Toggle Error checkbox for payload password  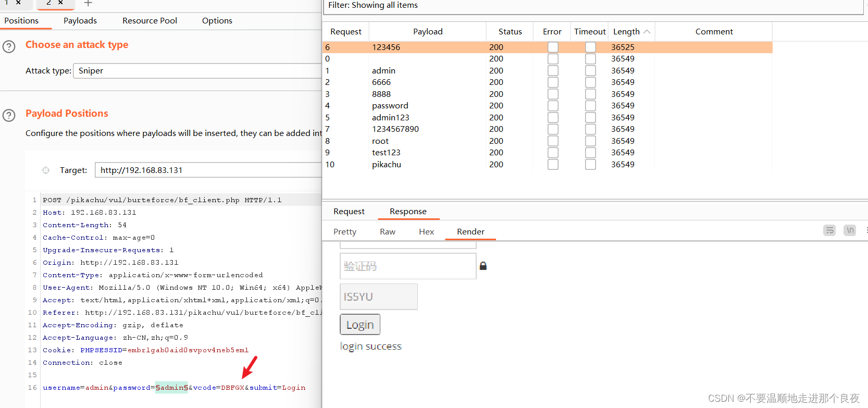[553, 106]
